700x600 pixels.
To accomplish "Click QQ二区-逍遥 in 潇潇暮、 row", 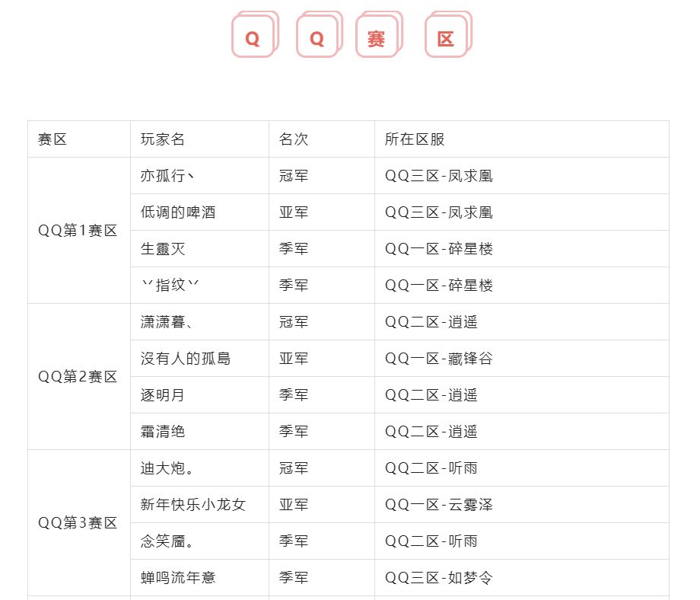I will (x=431, y=322).
